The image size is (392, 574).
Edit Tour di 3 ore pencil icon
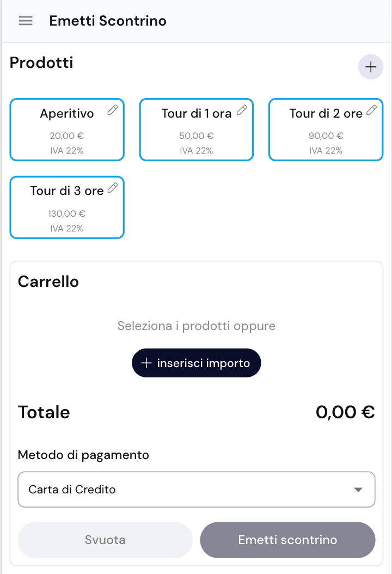pyautogui.click(x=113, y=188)
